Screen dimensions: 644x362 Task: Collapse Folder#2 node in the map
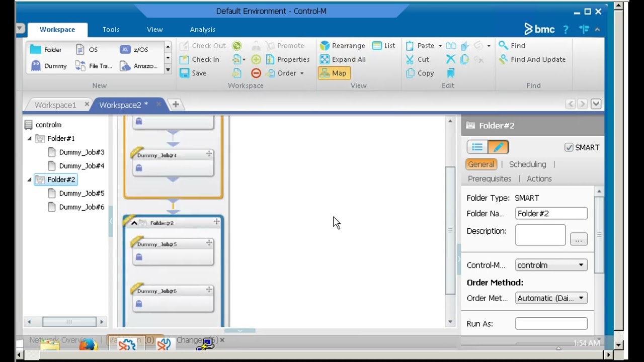click(x=134, y=223)
